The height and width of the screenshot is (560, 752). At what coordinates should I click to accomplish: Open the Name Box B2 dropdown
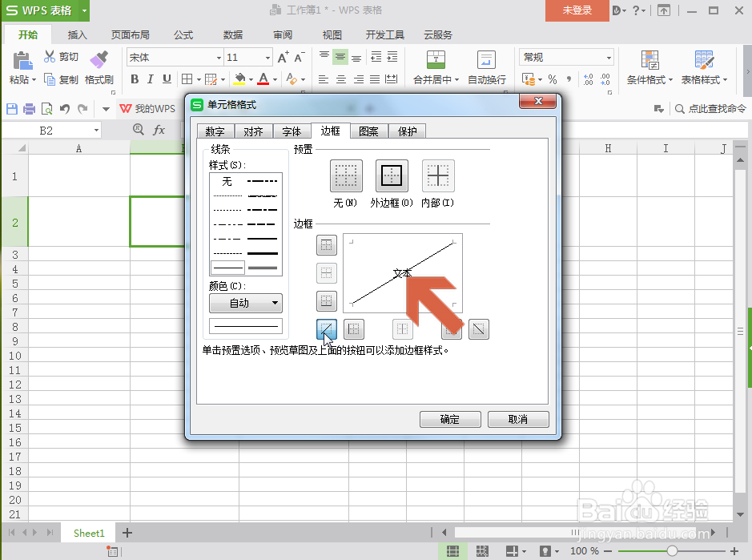96,131
